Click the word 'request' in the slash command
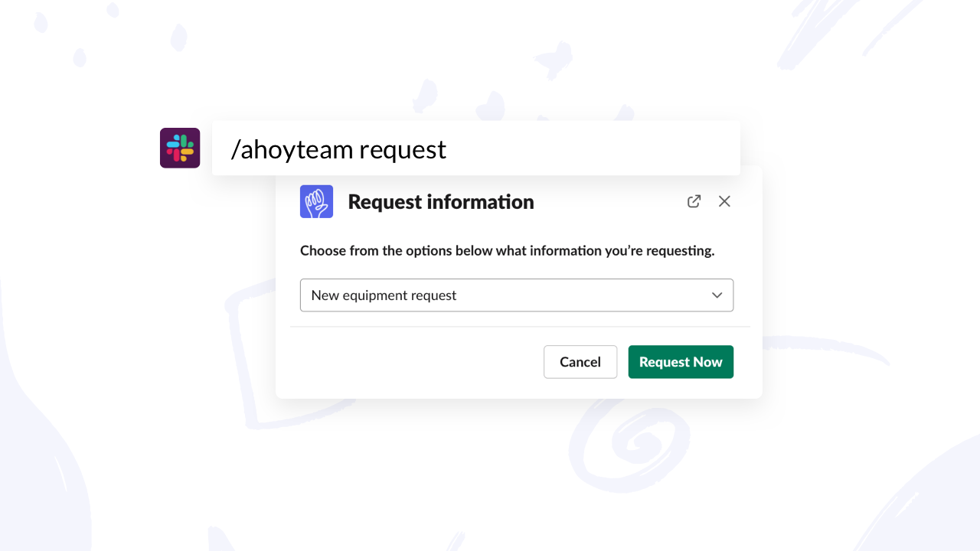980x551 pixels. tap(403, 149)
